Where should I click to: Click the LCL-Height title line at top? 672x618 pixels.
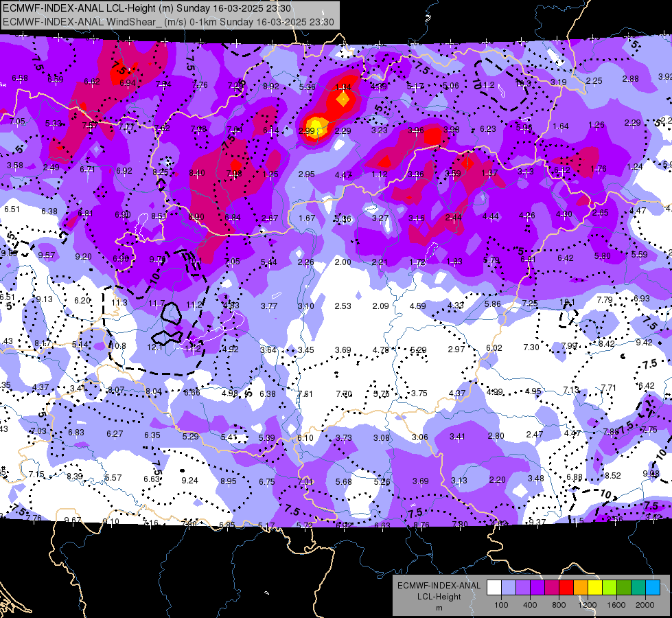coord(147,8)
